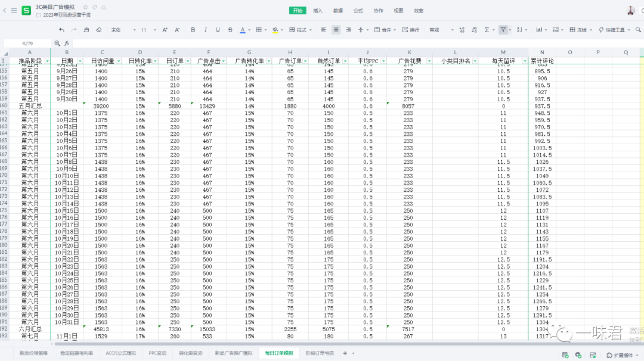Toggle italic formatting

pos(206,30)
